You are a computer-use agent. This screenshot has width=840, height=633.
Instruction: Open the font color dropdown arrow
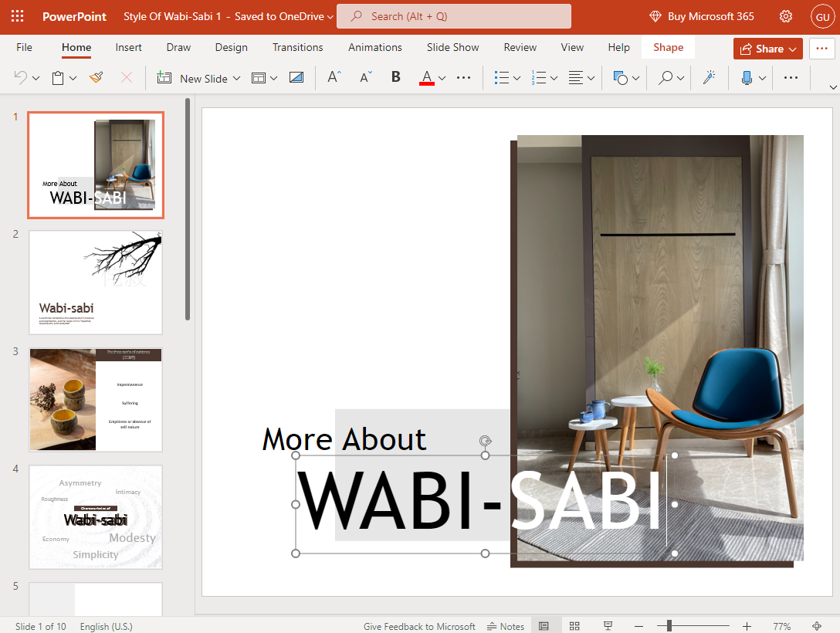(x=442, y=78)
